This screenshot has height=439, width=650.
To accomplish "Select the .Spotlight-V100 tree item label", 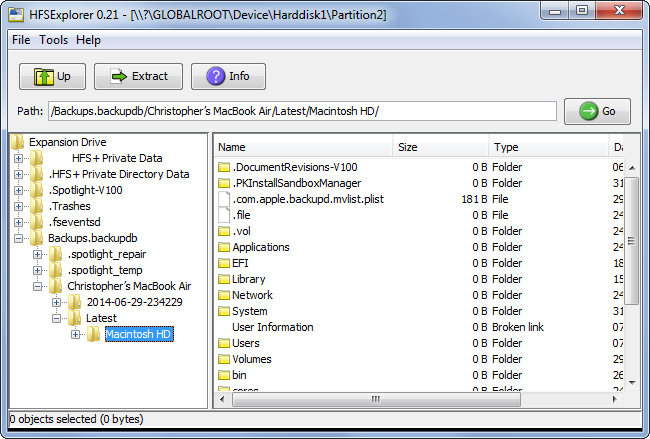I will tap(85, 190).
